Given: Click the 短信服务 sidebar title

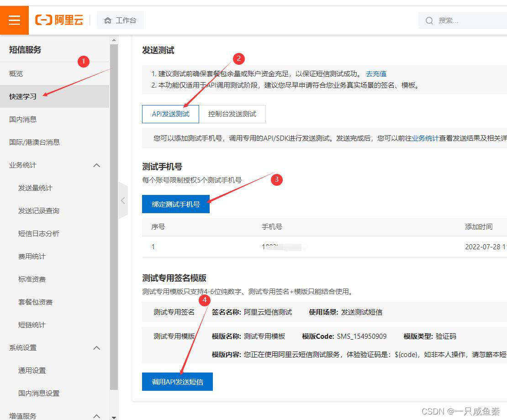Looking at the screenshot, I should 25,50.
